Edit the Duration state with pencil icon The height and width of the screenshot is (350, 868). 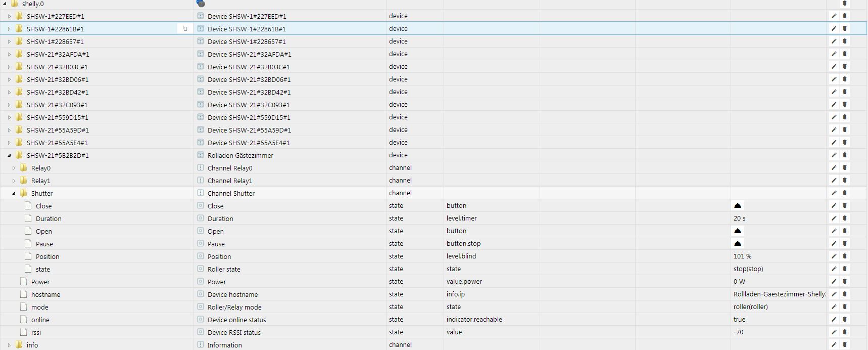coord(834,218)
